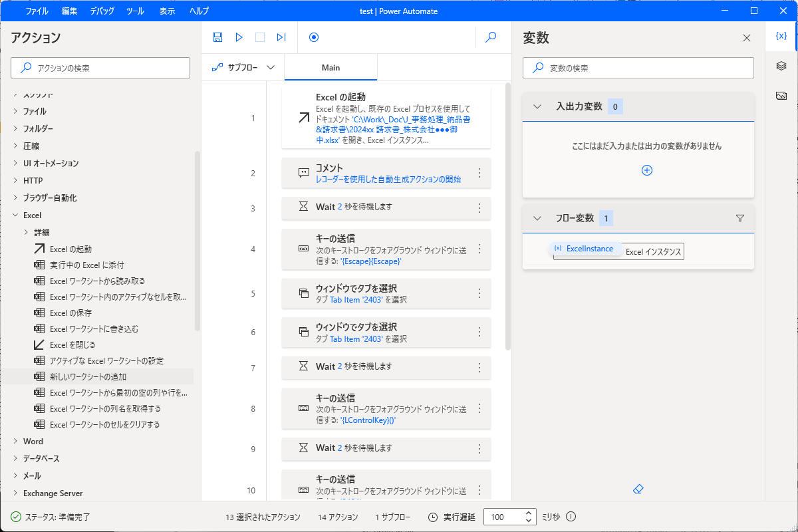
Task: Open info icon next to ミリ秒
Action: [571, 517]
